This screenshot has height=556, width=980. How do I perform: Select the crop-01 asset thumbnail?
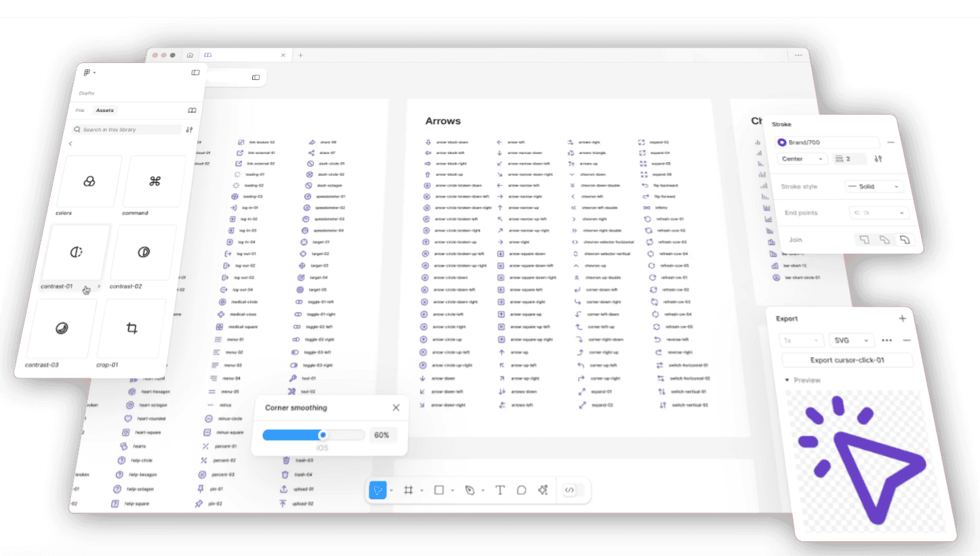[x=132, y=329]
